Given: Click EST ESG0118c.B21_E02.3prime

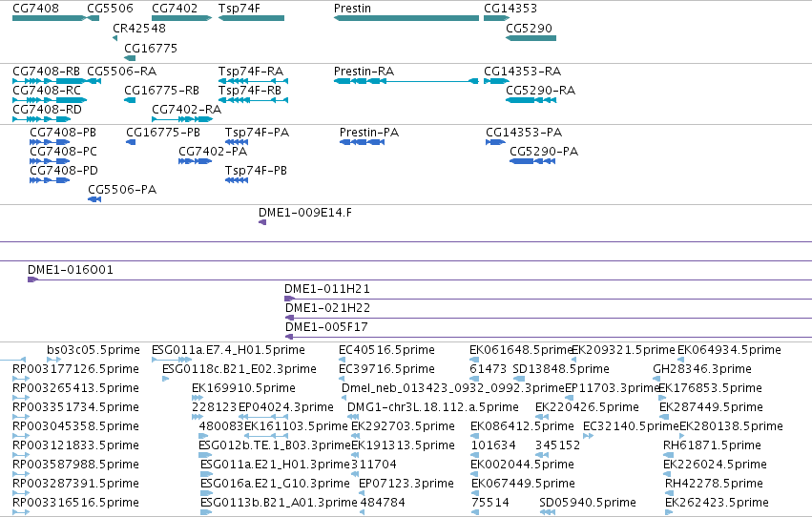Looking at the screenshot, I should pos(166,379).
